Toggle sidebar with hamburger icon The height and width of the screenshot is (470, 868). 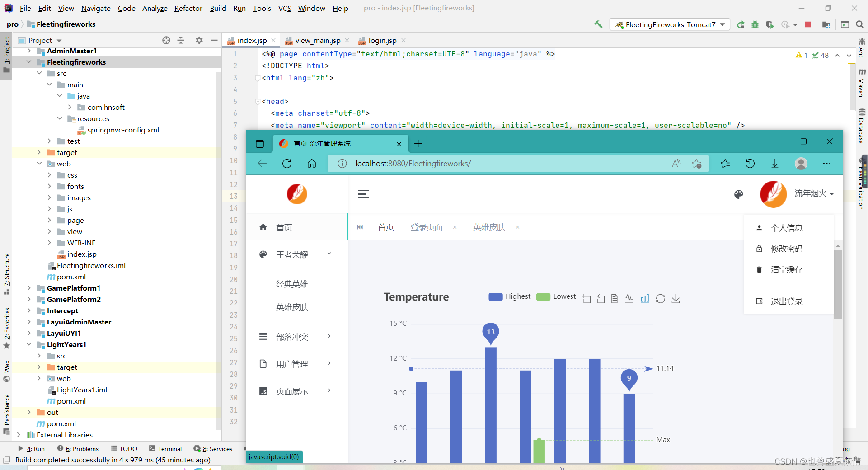(363, 194)
